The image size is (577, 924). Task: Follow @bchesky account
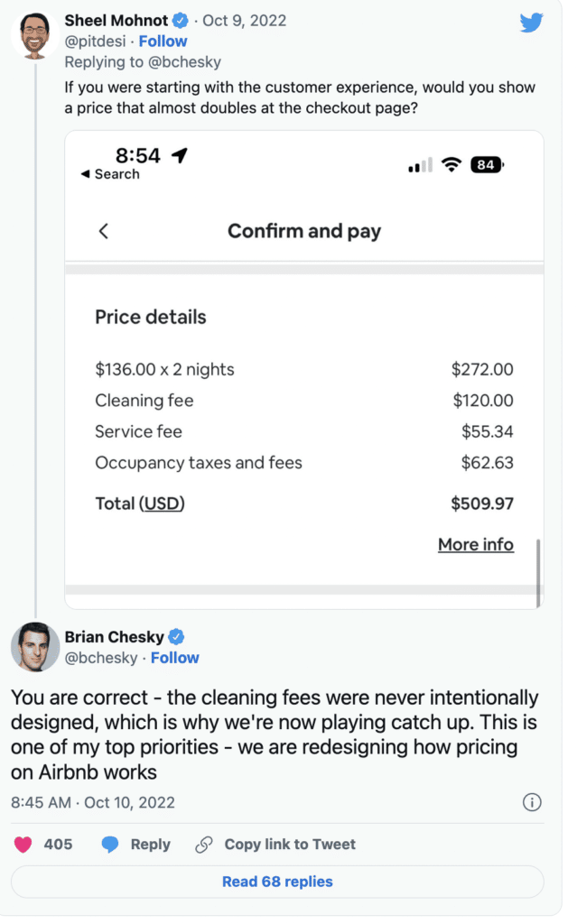point(175,658)
